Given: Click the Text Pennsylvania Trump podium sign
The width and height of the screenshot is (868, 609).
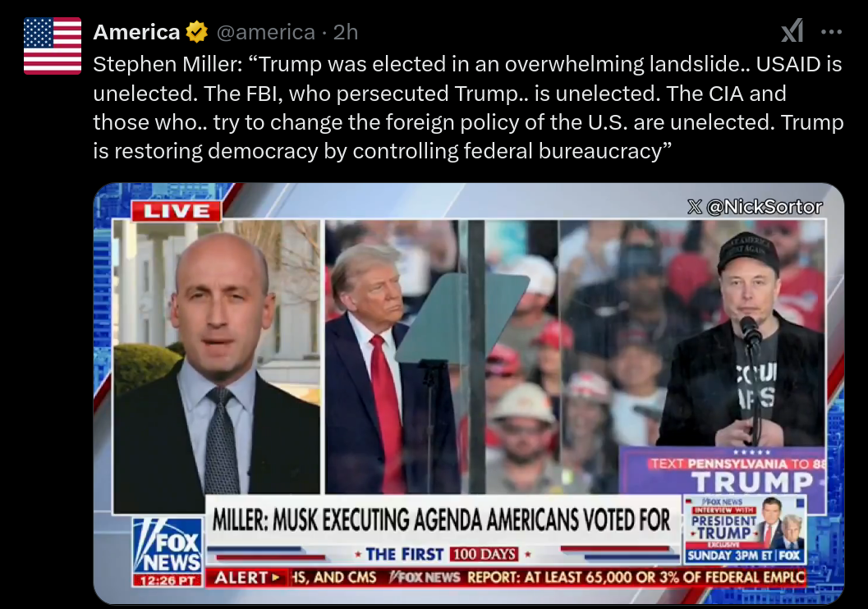Looking at the screenshot, I should pyautogui.click(x=723, y=471).
